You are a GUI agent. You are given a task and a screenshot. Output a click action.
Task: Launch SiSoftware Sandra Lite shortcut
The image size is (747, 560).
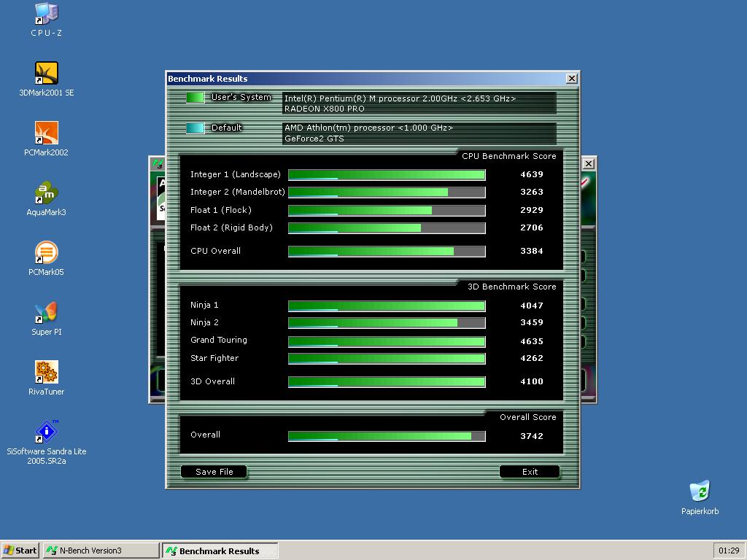[x=46, y=432]
